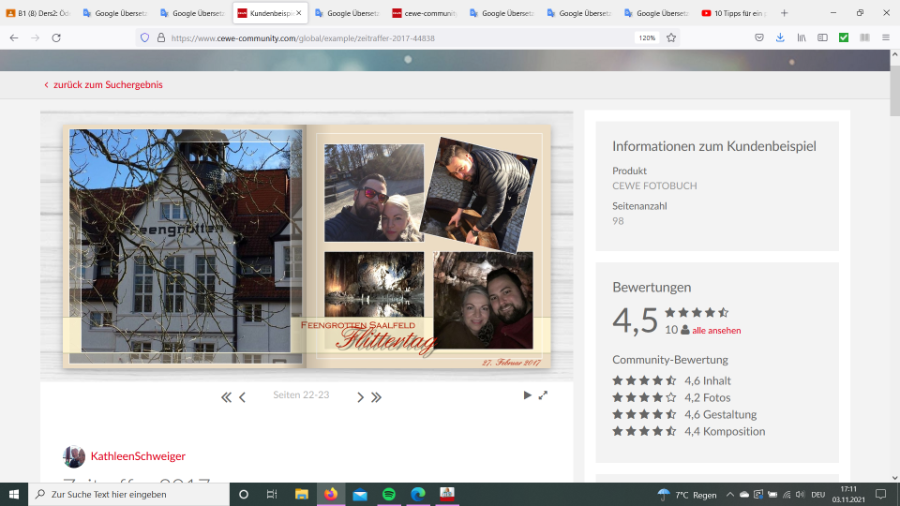Open the Firefox application menu

[885, 37]
